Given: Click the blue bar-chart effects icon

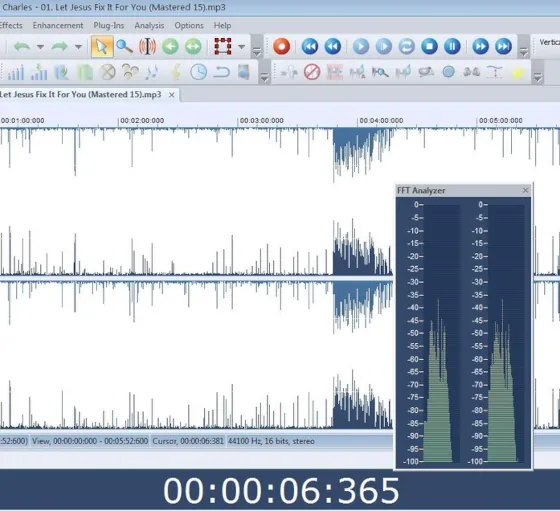Looking at the screenshot, I should [16, 72].
